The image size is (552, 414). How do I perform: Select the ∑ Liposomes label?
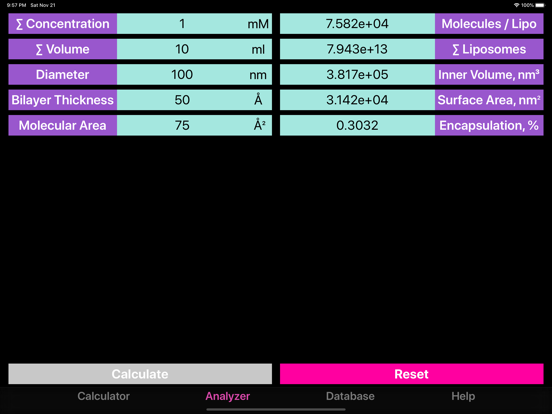point(489,49)
